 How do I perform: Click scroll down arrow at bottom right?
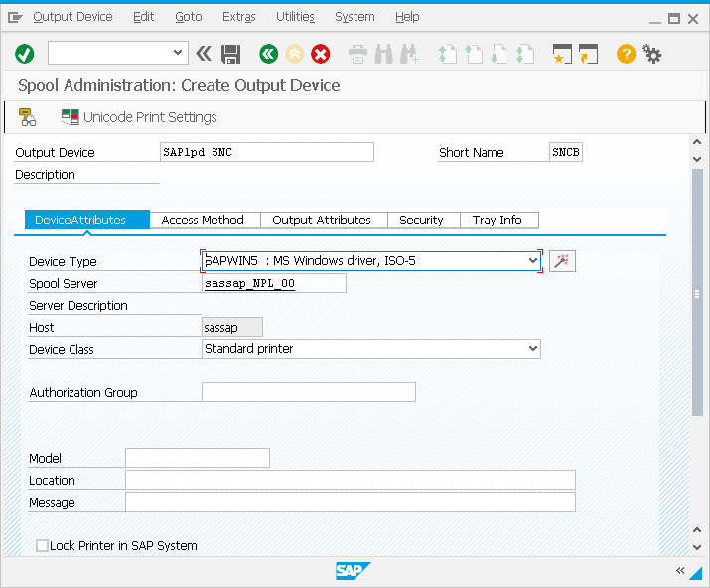click(x=697, y=547)
